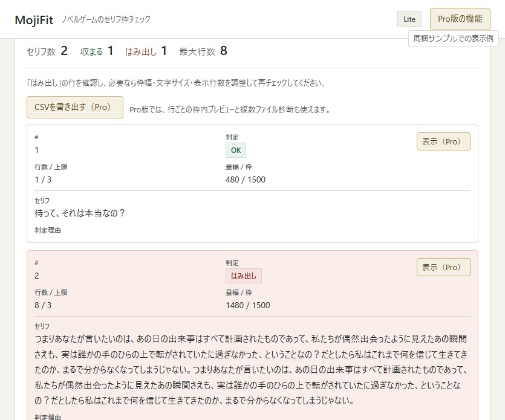This screenshot has height=420, width=505.
Task: Click the 同梱サンプルでの表示例 tooltip
Action: [453, 39]
